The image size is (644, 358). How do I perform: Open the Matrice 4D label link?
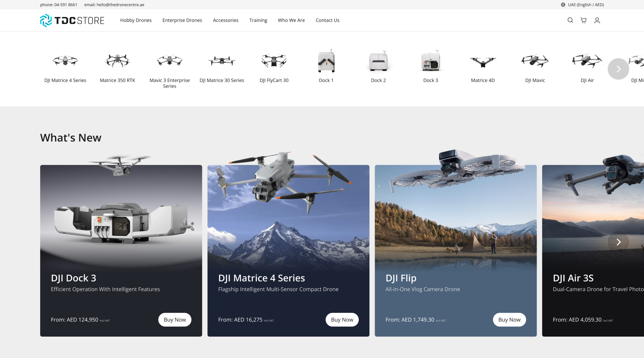tap(483, 80)
